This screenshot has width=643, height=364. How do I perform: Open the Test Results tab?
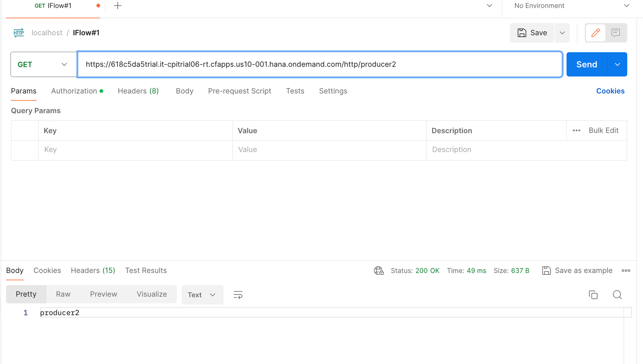coord(146,271)
